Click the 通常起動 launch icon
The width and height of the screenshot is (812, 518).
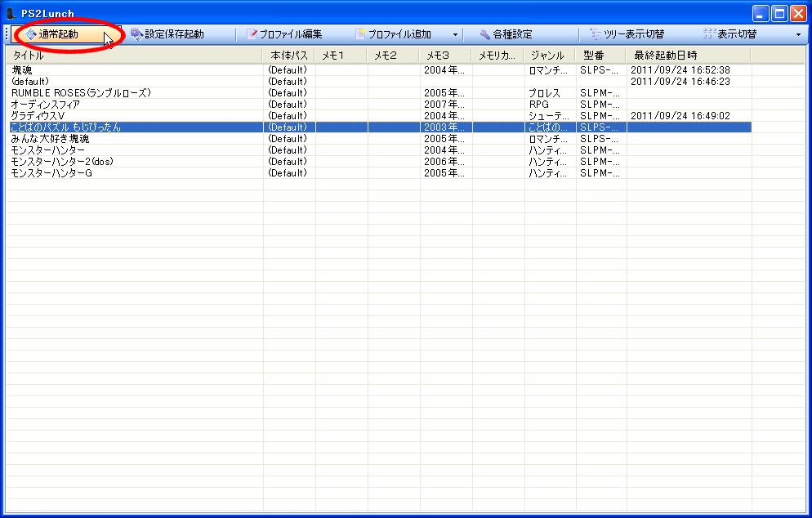31,34
